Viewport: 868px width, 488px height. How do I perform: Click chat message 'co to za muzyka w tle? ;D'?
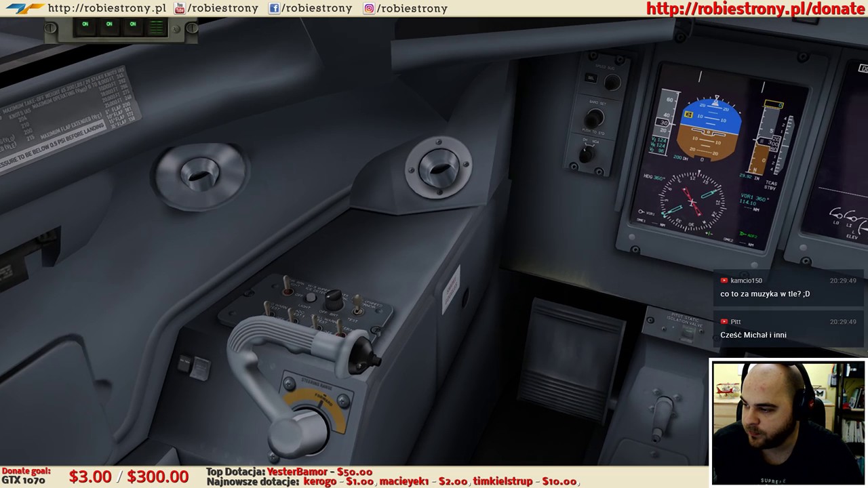765,293
